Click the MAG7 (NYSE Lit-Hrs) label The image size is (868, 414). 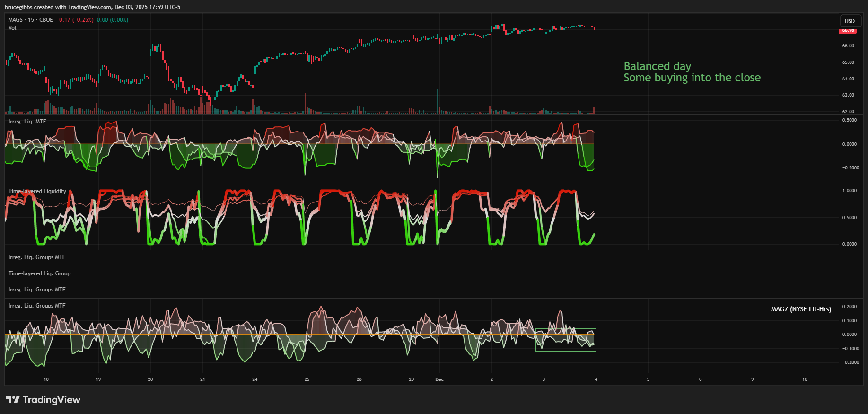tap(800, 309)
